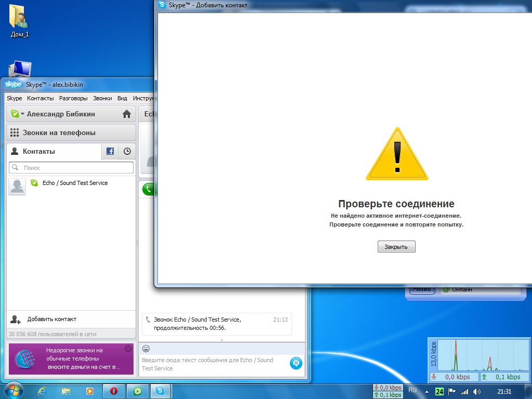Open Windows Explorer from the taskbar
Viewport: 532px width, 399px height.
click(66, 391)
